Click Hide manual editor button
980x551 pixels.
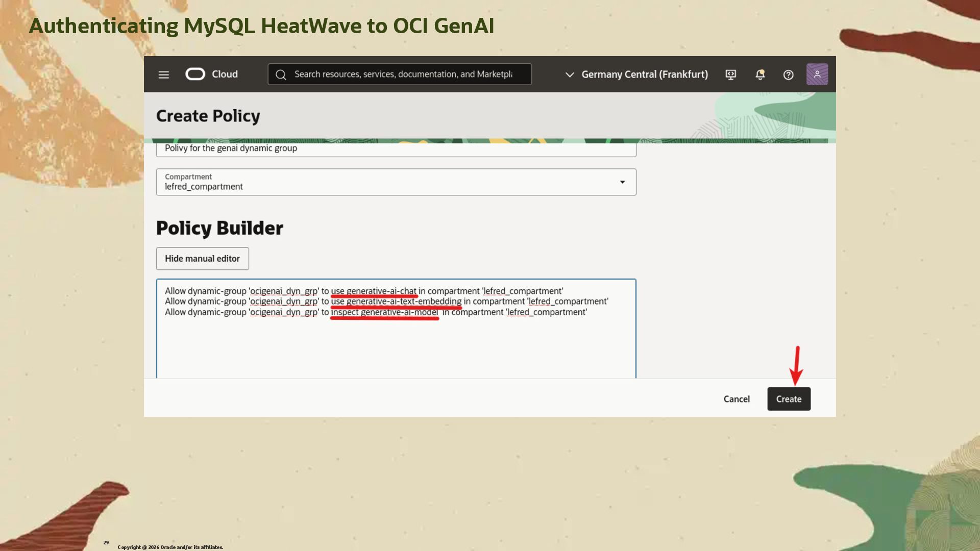pyautogui.click(x=202, y=259)
